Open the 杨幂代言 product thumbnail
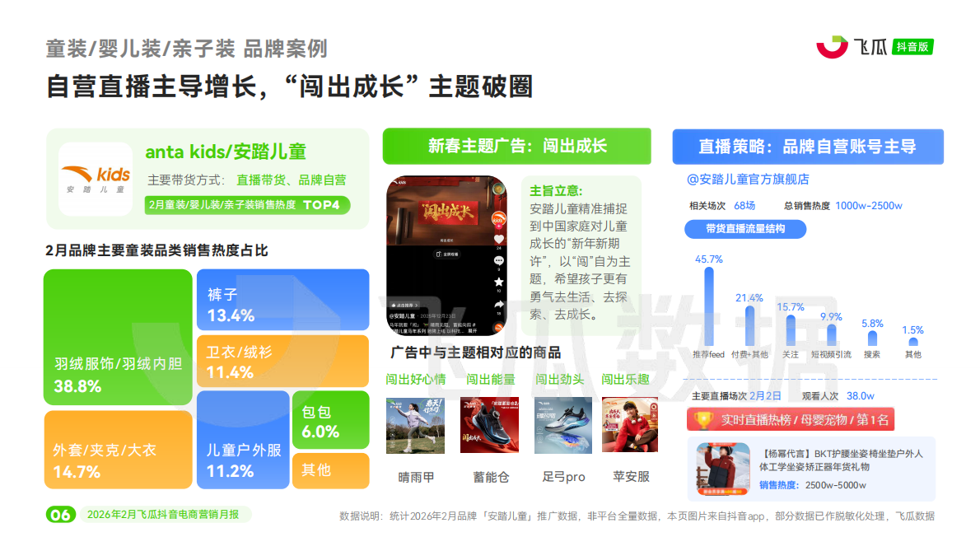This screenshot has height=551, width=980. point(723,469)
